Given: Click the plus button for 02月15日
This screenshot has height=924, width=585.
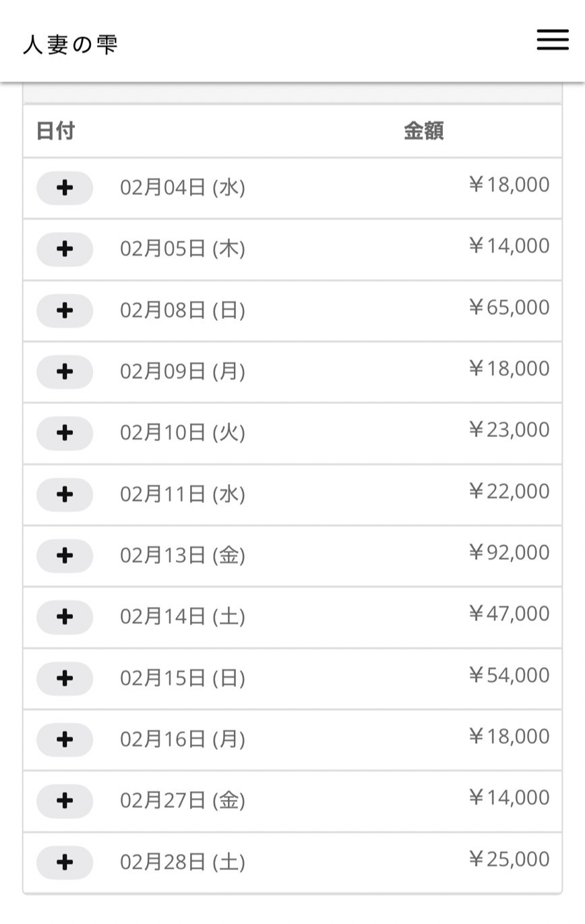Looking at the screenshot, I should pyautogui.click(x=65, y=678).
